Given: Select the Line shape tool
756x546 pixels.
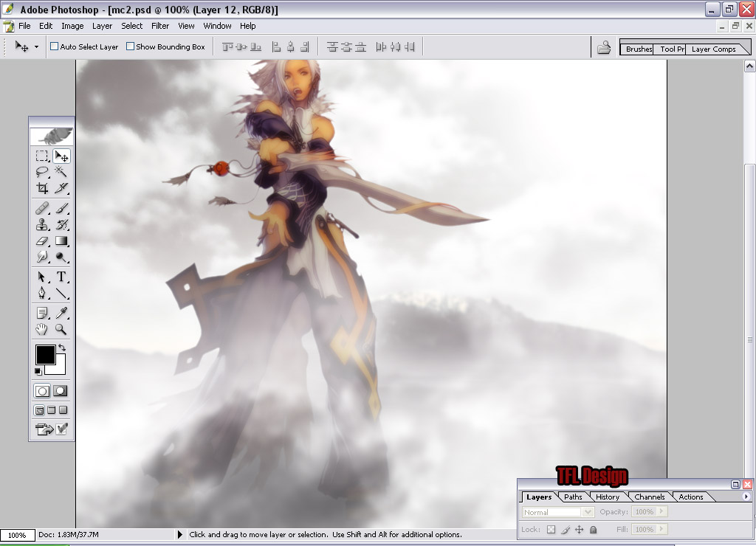Looking at the screenshot, I should click(x=61, y=293).
